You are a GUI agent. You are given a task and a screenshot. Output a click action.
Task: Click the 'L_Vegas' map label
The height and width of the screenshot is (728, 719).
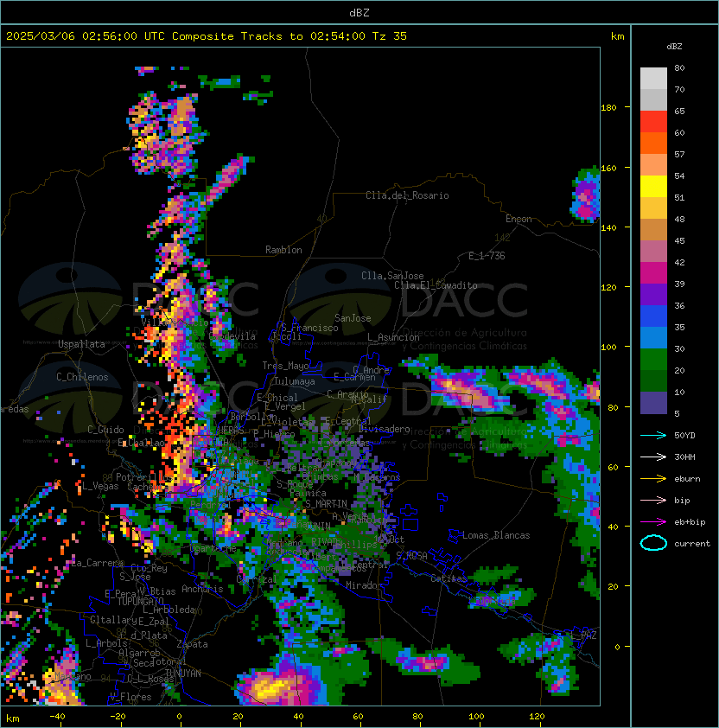pyautogui.click(x=100, y=486)
